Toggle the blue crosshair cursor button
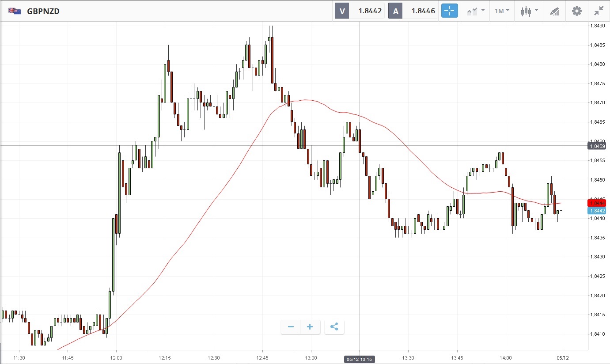The image size is (610, 364). (x=449, y=11)
